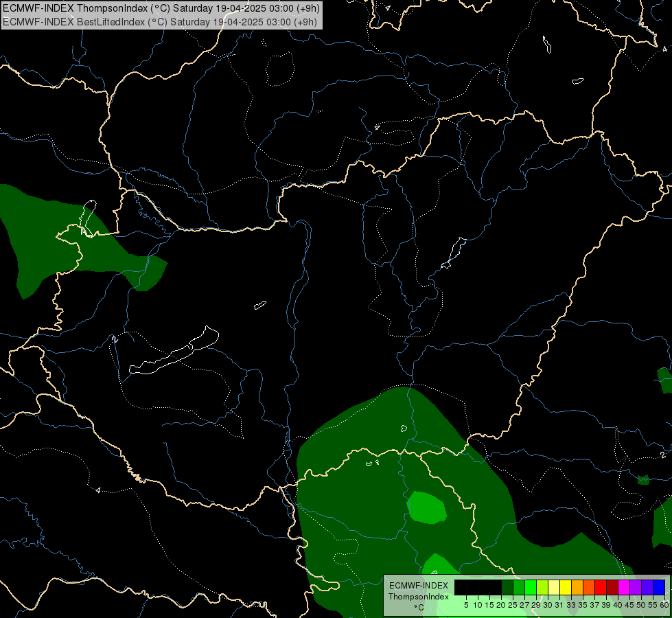
Task: Click the legend tick value 50
Action: tap(642, 605)
